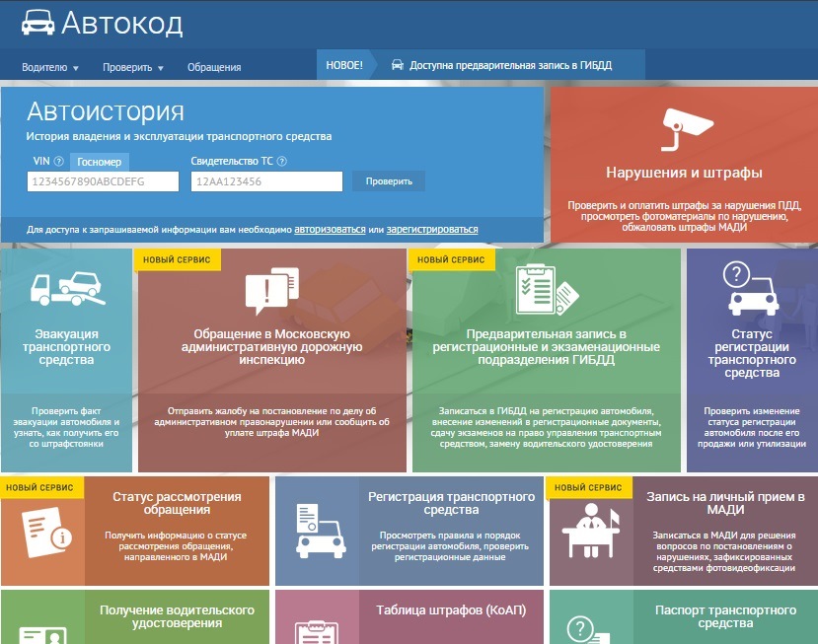Focus the Свидетельство ТС input field
Viewport: 818px width, 644px height.
266,181
